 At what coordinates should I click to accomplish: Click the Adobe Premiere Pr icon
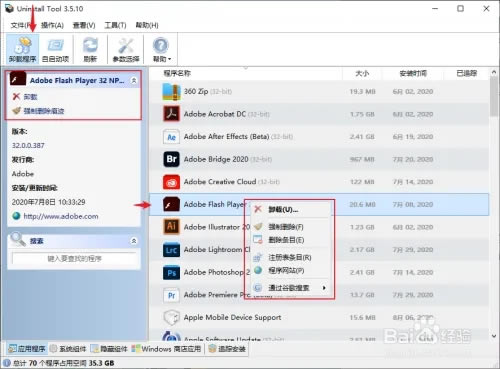[171, 295]
